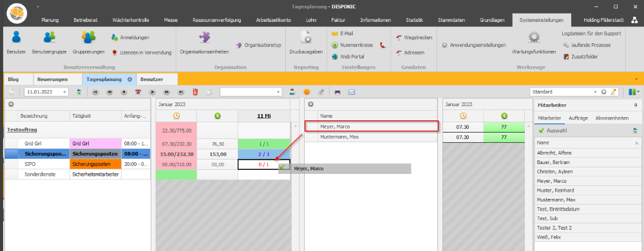Open Wegstrecken geodata
The height and width of the screenshot is (251, 644).
pos(414,37)
